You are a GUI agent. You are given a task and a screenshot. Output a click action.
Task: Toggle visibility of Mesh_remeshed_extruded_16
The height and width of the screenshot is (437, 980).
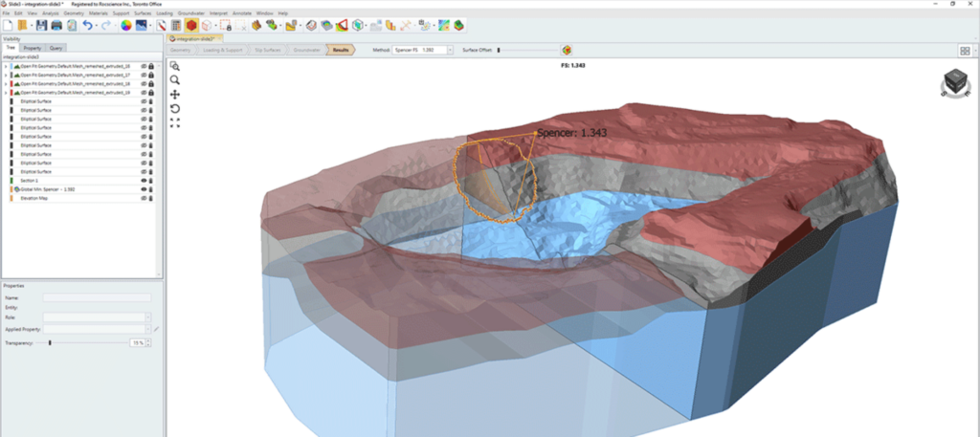[x=144, y=66]
